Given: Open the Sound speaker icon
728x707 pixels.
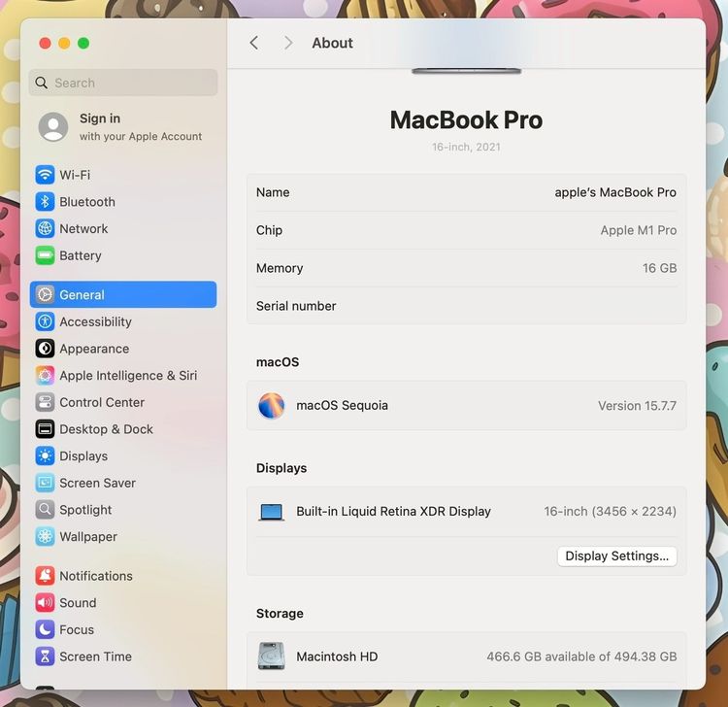Looking at the screenshot, I should [45, 603].
